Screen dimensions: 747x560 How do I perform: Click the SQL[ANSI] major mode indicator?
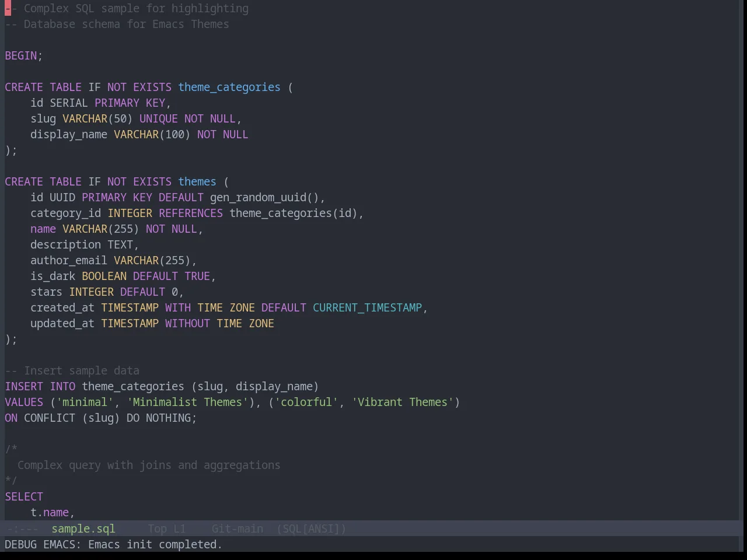click(311, 528)
